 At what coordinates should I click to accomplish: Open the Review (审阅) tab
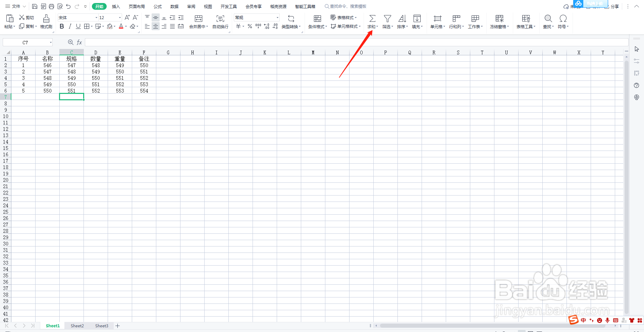click(191, 6)
